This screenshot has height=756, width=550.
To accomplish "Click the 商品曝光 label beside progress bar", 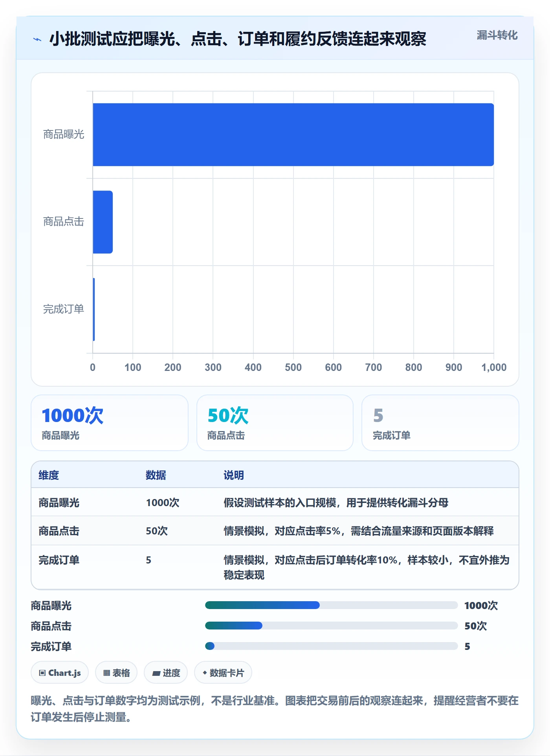I will pyautogui.click(x=51, y=606).
